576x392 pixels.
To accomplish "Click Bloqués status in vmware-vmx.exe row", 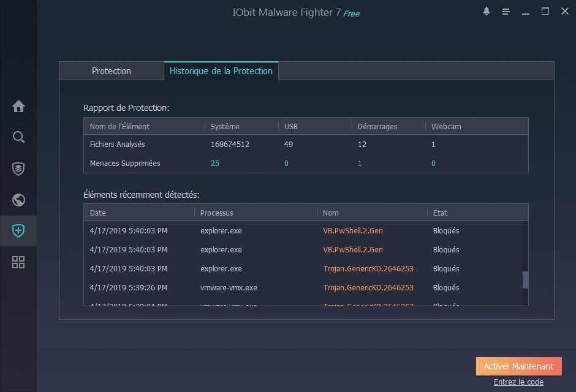I will click(x=446, y=288).
